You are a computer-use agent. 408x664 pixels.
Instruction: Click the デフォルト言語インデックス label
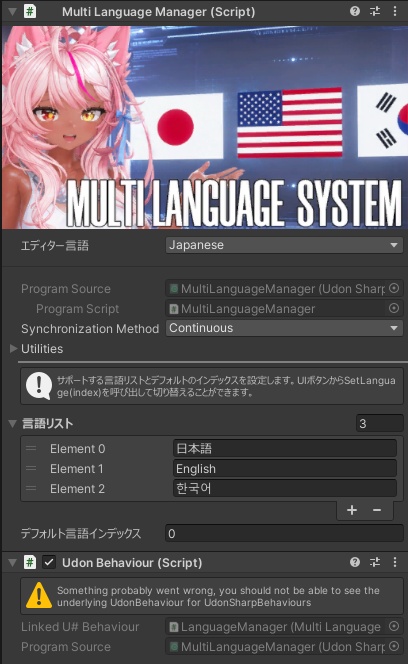[x=81, y=534]
